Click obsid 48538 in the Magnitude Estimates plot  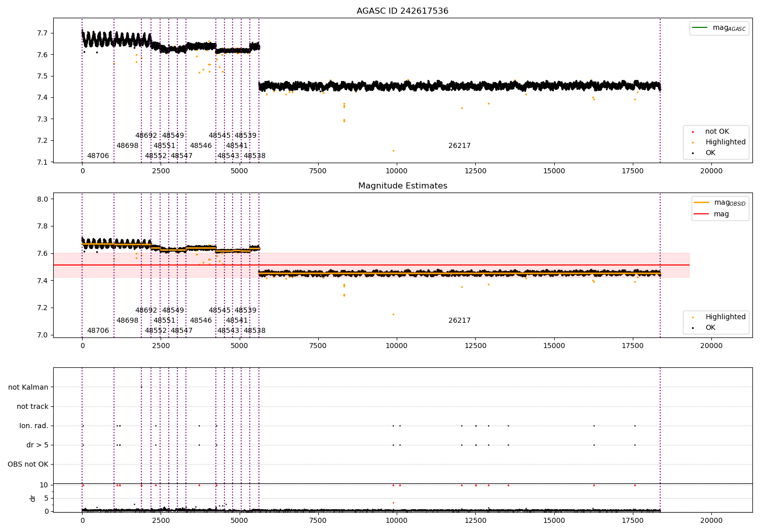(254, 331)
